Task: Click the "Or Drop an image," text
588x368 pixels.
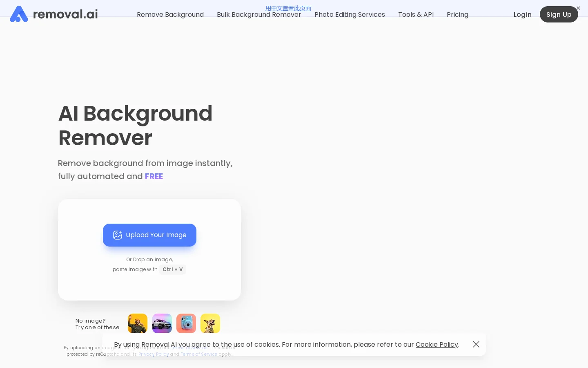Action: tap(149, 260)
